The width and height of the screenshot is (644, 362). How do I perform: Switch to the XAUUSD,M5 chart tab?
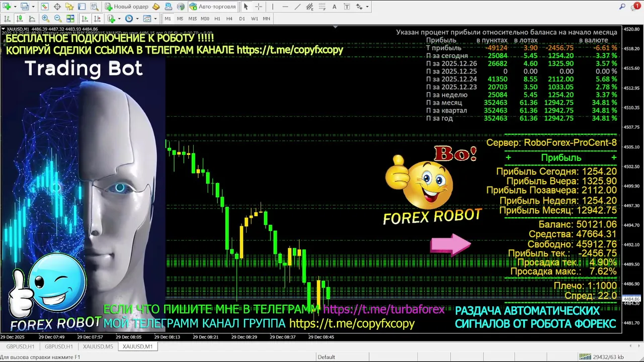98,346
